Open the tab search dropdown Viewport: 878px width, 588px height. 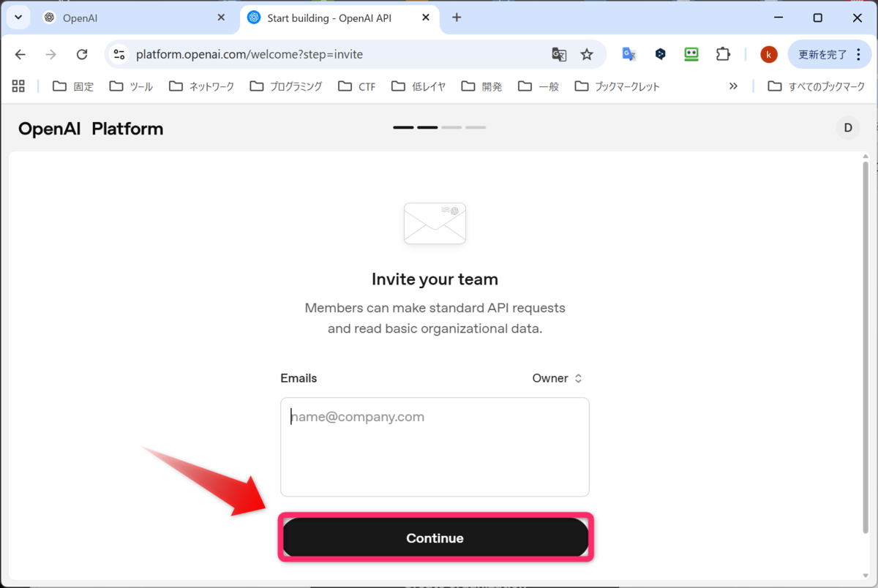[18, 18]
